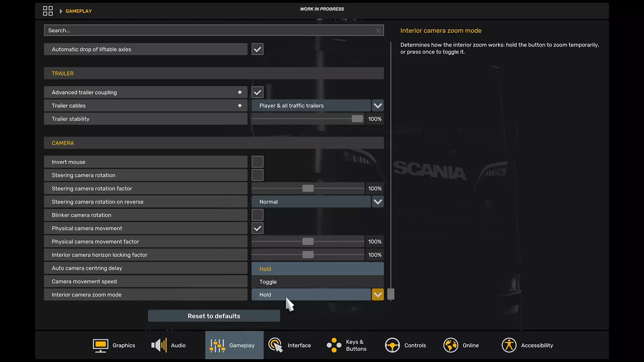Image resolution: width=644 pixels, height=362 pixels.
Task: Click the grid menu icon at top-left
Action: point(48,11)
